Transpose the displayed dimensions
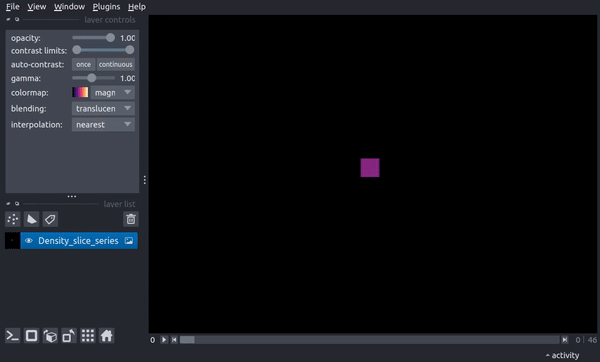The image size is (600, 362). (69, 336)
